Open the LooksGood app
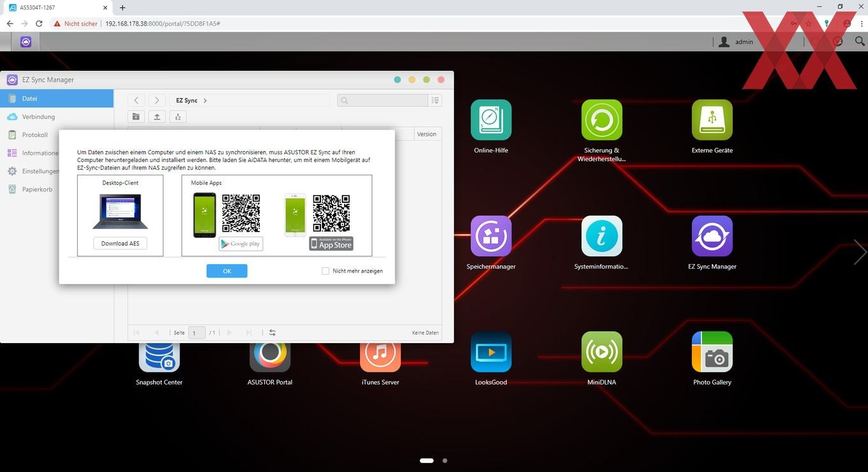This screenshot has width=868, height=472. point(491,352)
